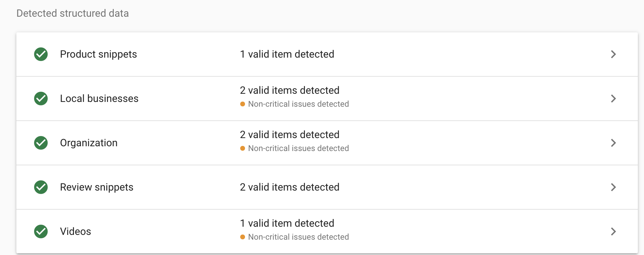This screenshot has height=255, width=644.
Task: Select the Local businesses label
Action: point(99,99)
